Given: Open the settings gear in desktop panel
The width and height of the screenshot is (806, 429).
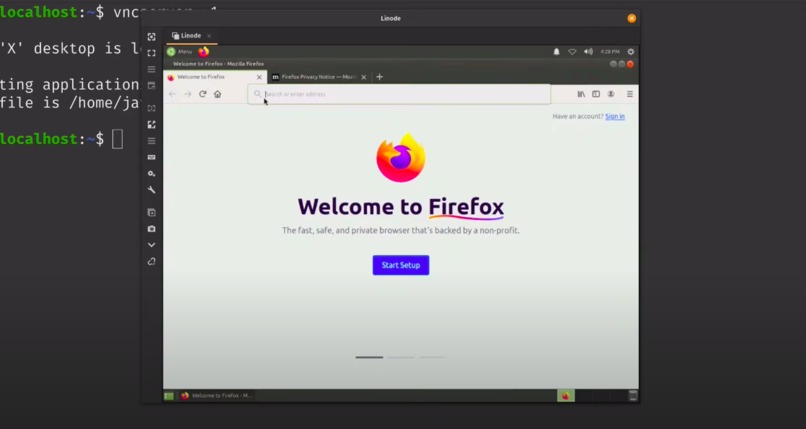Looking at the screenshot, I should 631,51.
